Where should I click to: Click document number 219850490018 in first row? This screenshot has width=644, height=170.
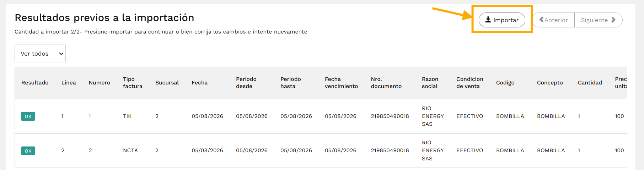point(390,116)
